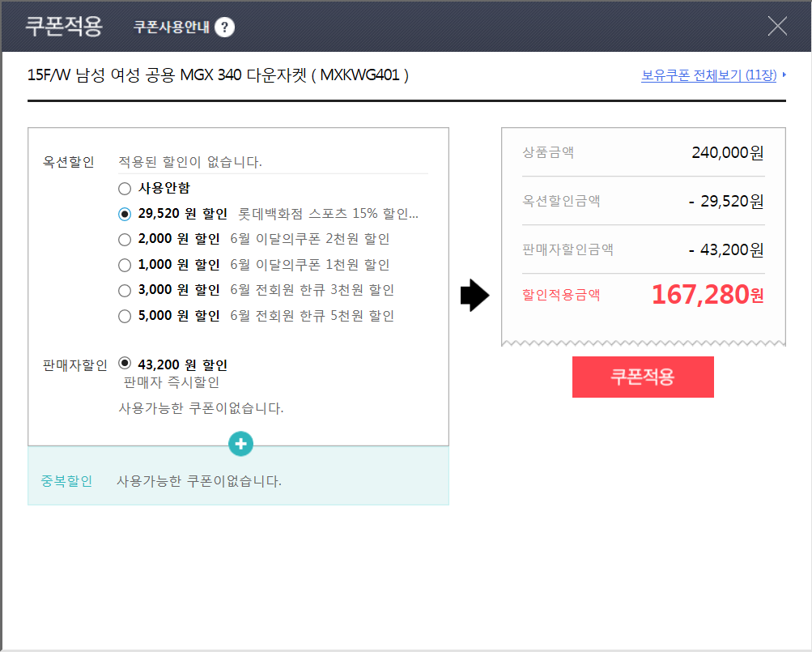This screenshot has width=812, height=652.
Task: Open the 보유쿠폰 전체보기 (11장) link
Action: [x=708, y=76]
